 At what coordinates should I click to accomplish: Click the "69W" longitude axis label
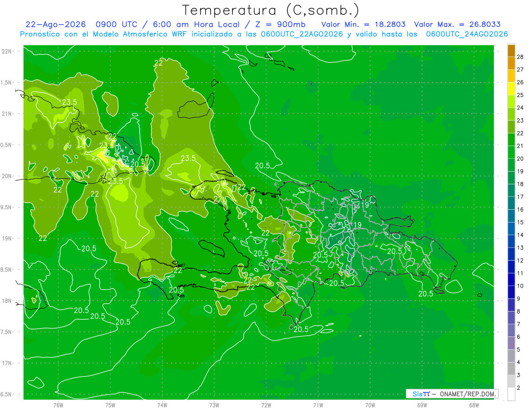422,405
